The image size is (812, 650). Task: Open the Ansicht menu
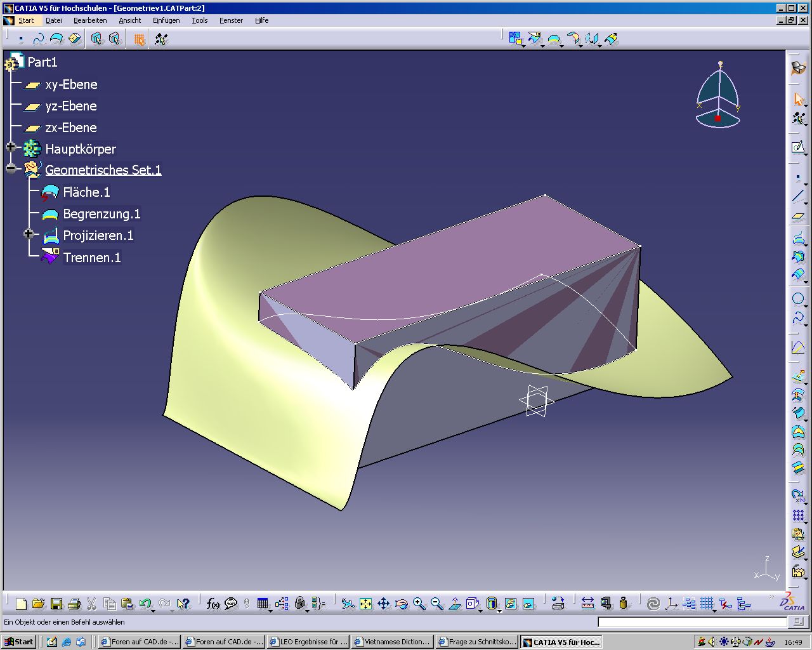[130, 20]
